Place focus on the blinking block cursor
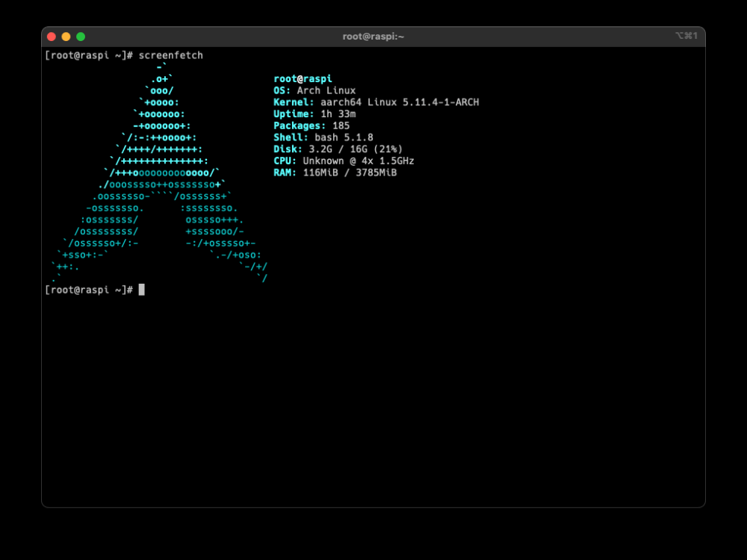This screenshot has width=747, height=560. point(143,290)
